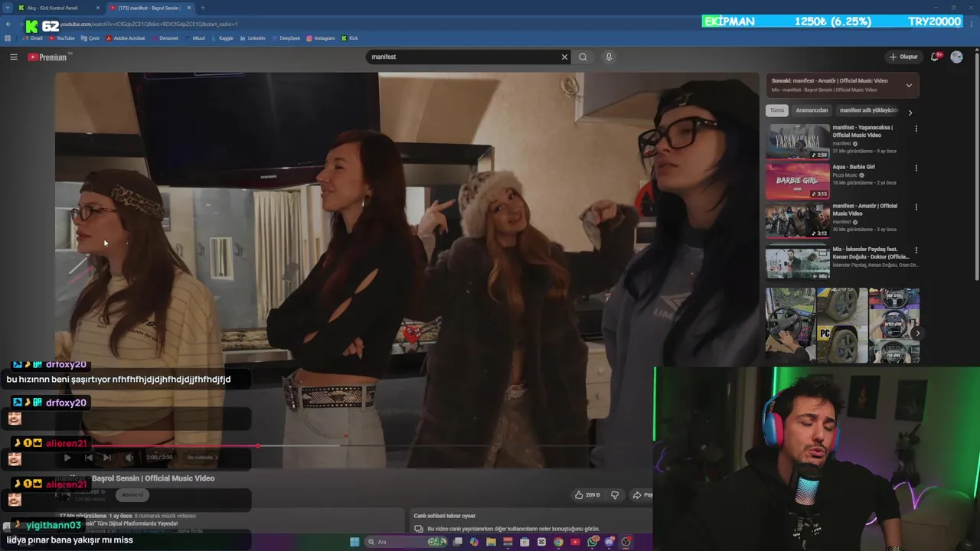980x551 pixels.
Task: Open the LinkedIn bookmark
Action: [253, 38]
